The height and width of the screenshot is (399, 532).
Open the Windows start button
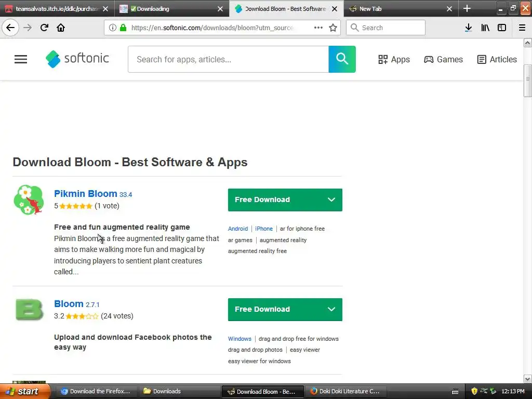coord(25,391)
